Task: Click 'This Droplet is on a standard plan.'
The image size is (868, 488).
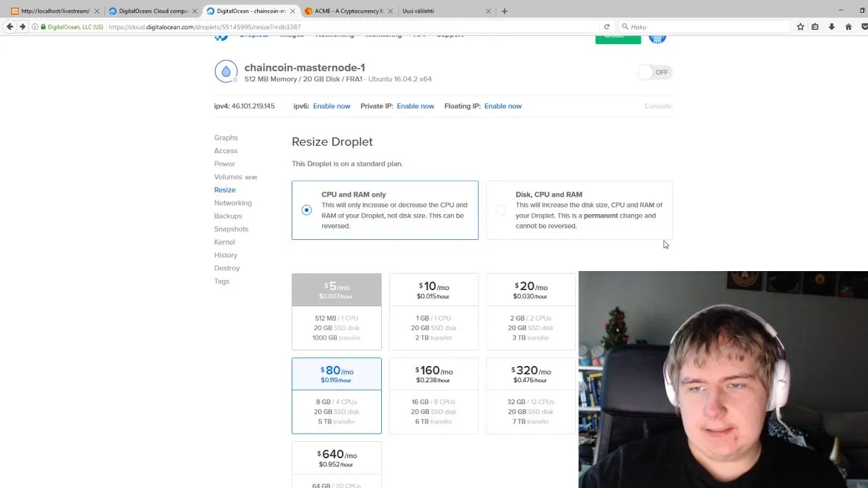Action: pos(347,163)
